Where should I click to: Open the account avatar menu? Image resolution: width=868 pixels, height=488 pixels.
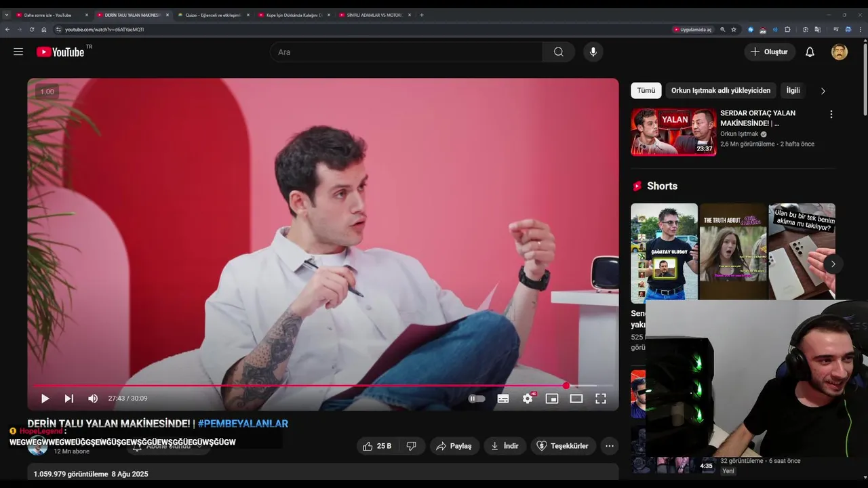[840, 52]
